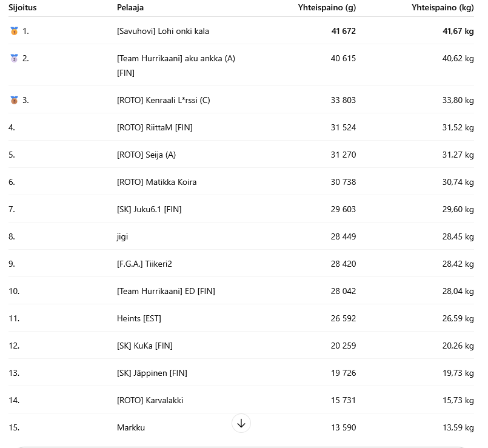Screen dimensions: 488x448
Task: Select player [Savuhovi] Lohi onki kala
Action: (162, 31)
